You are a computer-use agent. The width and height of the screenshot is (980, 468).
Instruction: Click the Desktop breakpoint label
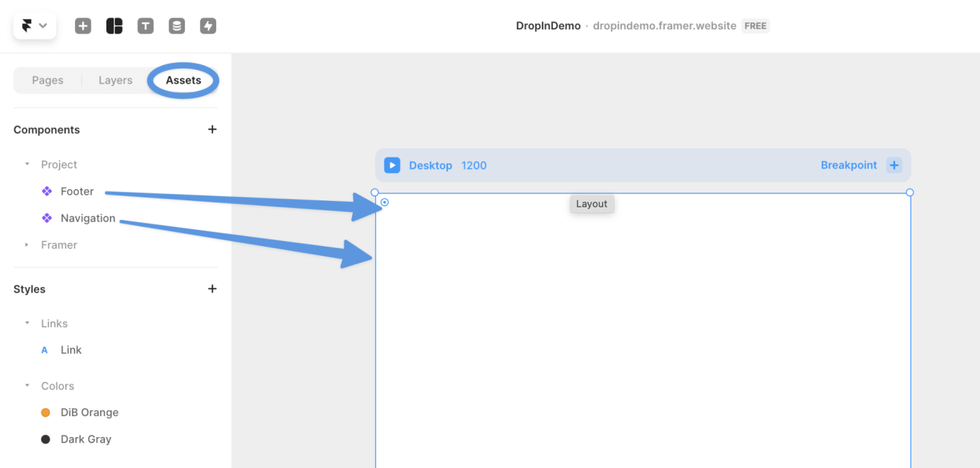430,165
